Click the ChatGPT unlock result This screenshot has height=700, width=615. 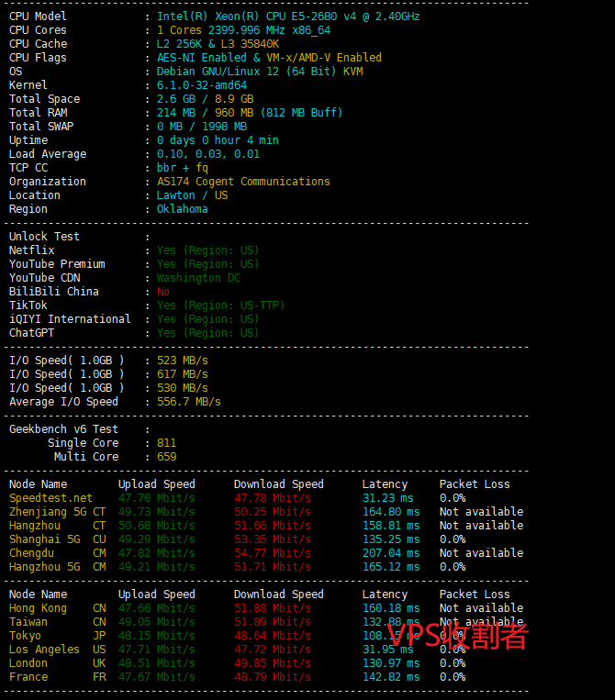[207, 333]
